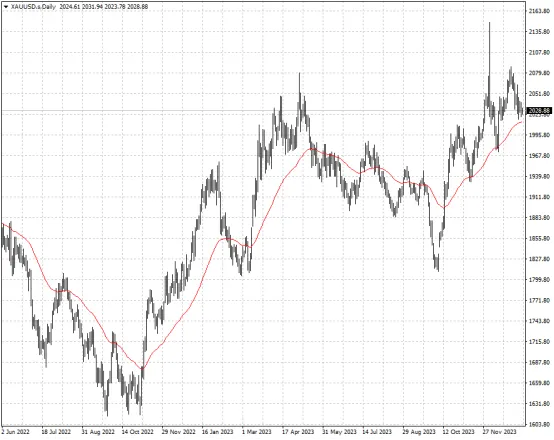Click the 2079.80 price scale label

pyautogui.click(x=540, y=73)
